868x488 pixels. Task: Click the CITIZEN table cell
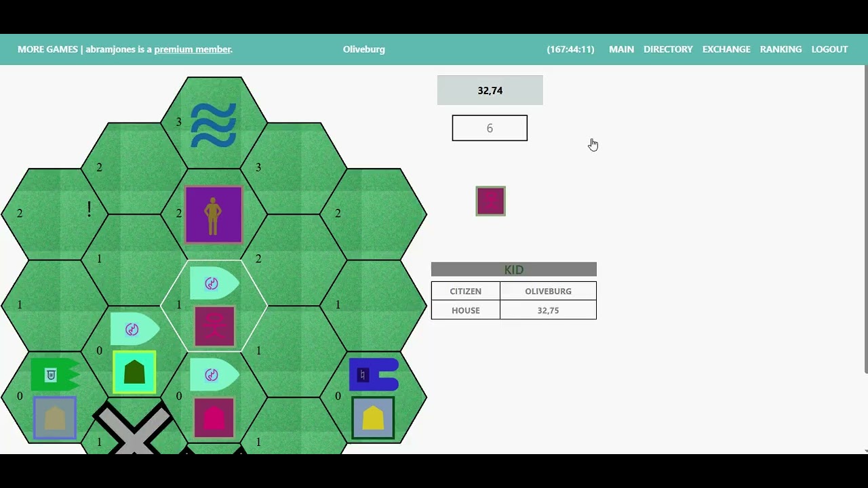466,291
